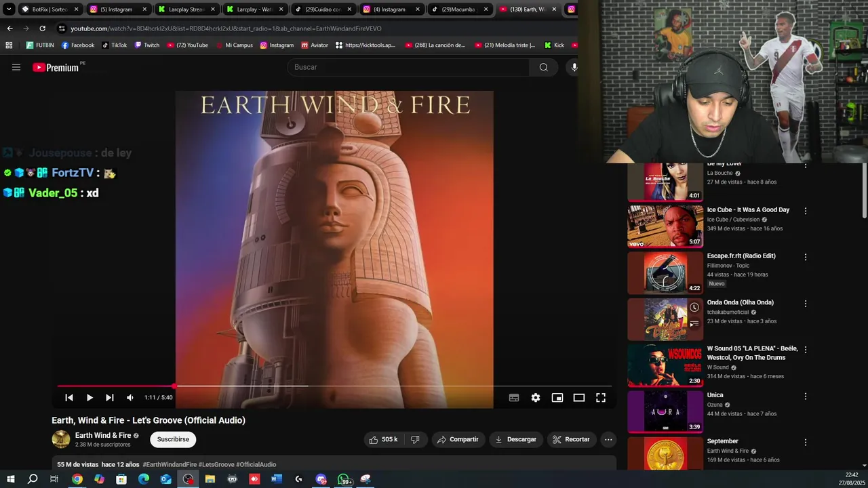Open the Earth Wind & Fire channel name
Screen dimensions: 868x488
(103, 435)
